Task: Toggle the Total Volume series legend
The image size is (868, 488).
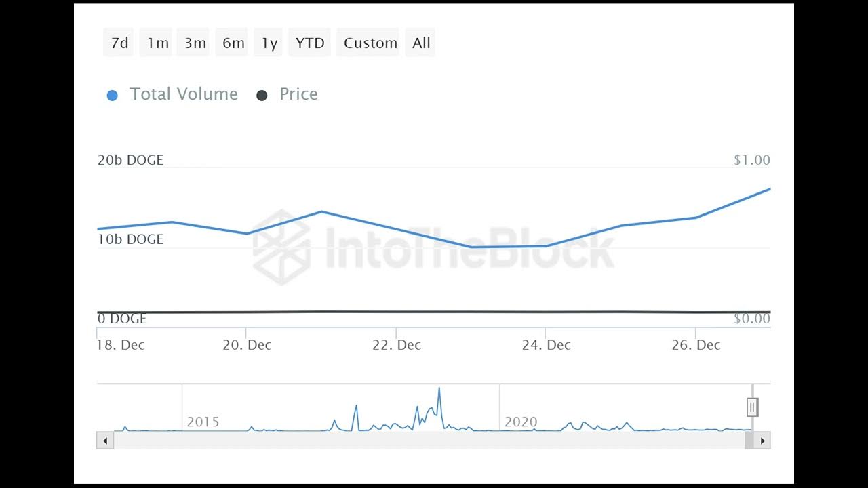Action: pyautogui.click(x=183, y=94)
